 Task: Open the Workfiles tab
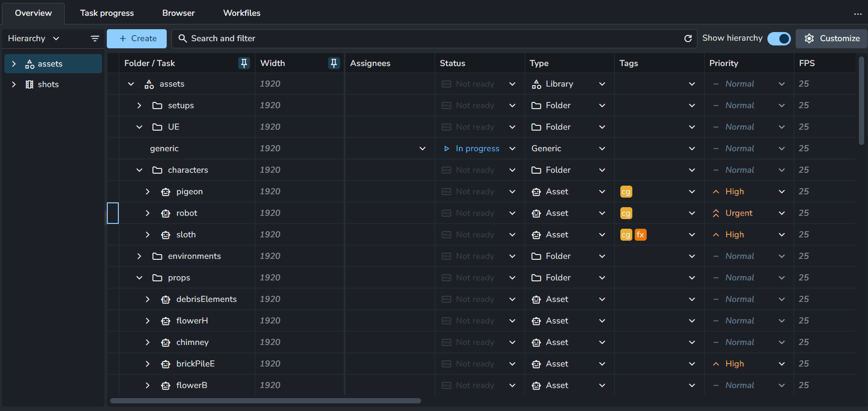point(241,13)
